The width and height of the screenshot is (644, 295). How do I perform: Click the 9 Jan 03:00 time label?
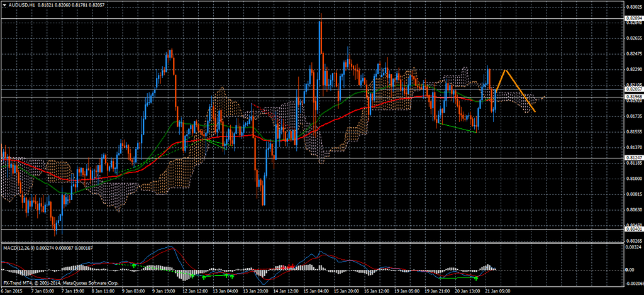pyautogui.click(x=135, y=291)
